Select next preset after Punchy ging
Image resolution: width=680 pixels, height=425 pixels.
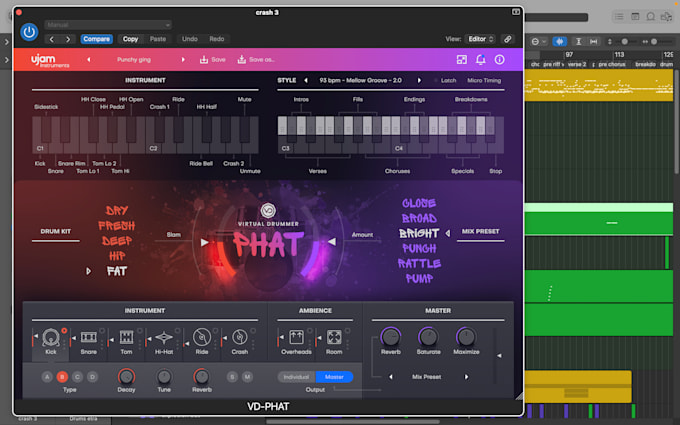pos(183,59)
